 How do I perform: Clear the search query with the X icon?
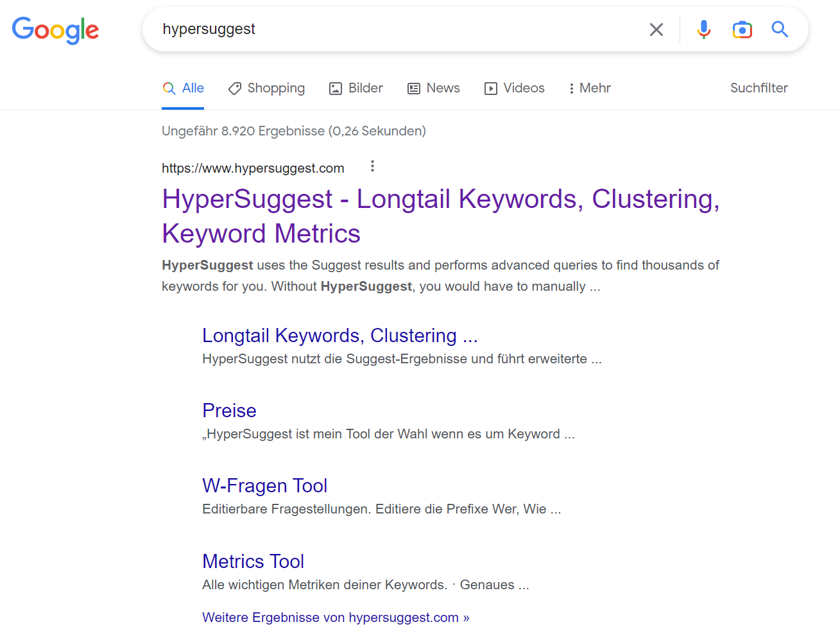coord(656,29)
